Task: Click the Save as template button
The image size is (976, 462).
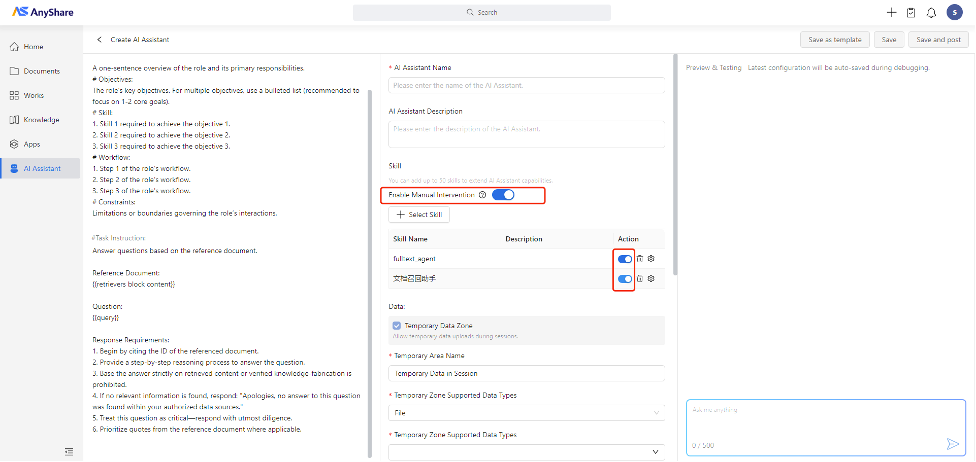Action: click(x=834, y=40)
